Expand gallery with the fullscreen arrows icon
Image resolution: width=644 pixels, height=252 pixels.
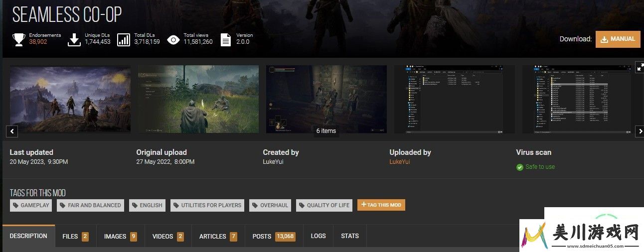coord(640,68)
